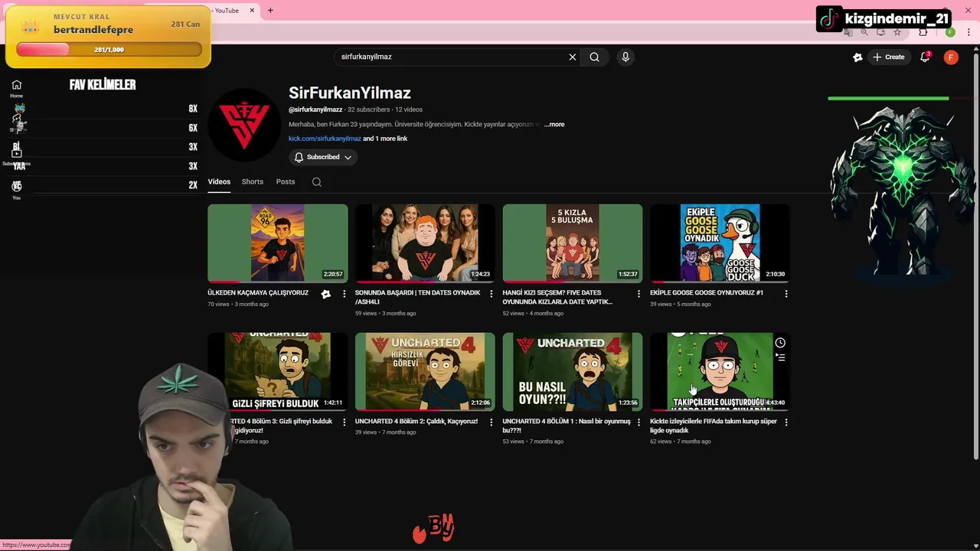The height and width of the screenshot is (551, 980).
Task: Open SONUNDA BAŞARDI TEN DATES video title
Action: [418, 297]
